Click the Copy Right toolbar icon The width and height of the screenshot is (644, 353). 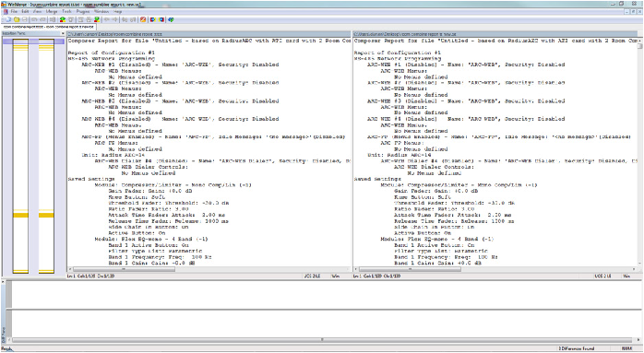(107, 19)
